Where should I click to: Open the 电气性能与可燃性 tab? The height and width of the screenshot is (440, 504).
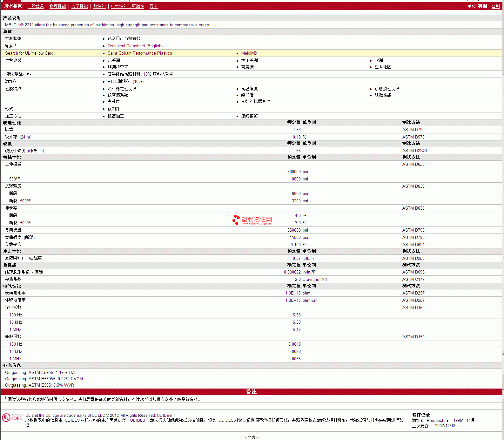pos(127,6)
